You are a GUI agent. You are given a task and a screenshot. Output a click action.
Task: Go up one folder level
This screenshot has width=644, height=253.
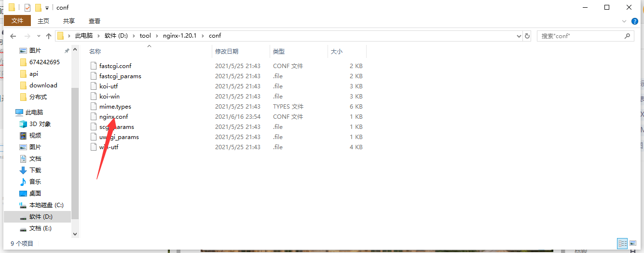pos(49,36)
